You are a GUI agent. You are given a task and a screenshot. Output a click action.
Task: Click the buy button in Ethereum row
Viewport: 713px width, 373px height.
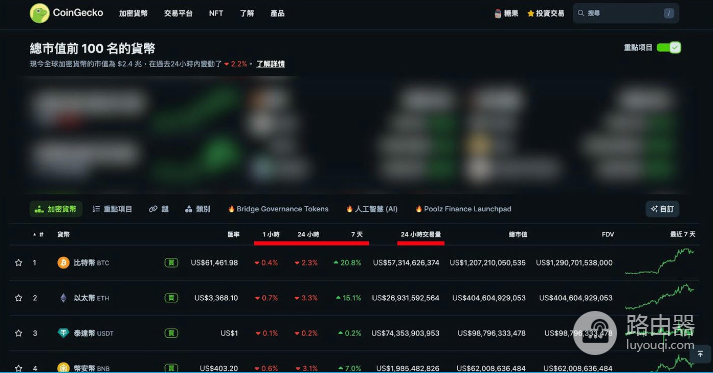pyautogui.click(x=171, y=298)
